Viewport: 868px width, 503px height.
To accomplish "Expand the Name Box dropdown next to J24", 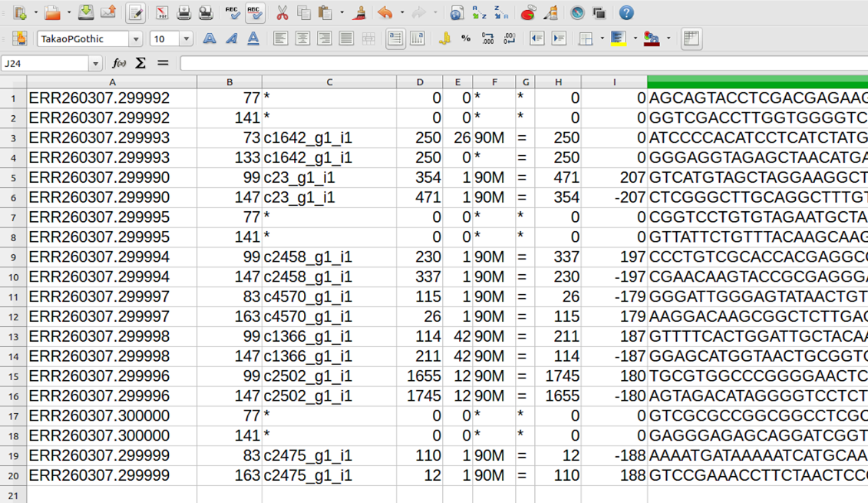I will pyautogui.click(x=96, y=64).
